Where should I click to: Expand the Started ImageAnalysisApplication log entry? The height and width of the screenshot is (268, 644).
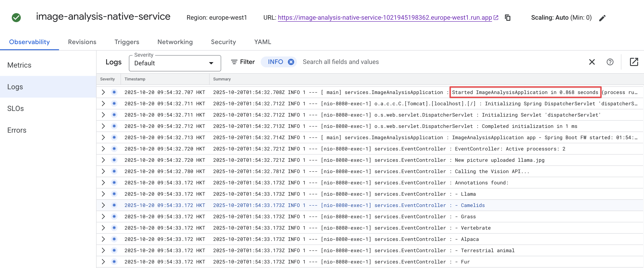[x=103, y=92]
